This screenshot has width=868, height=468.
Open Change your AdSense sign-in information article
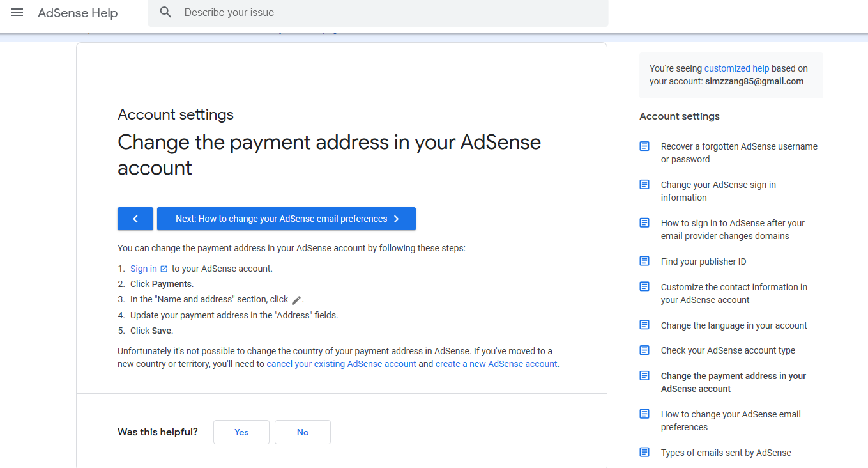(719, 191)
